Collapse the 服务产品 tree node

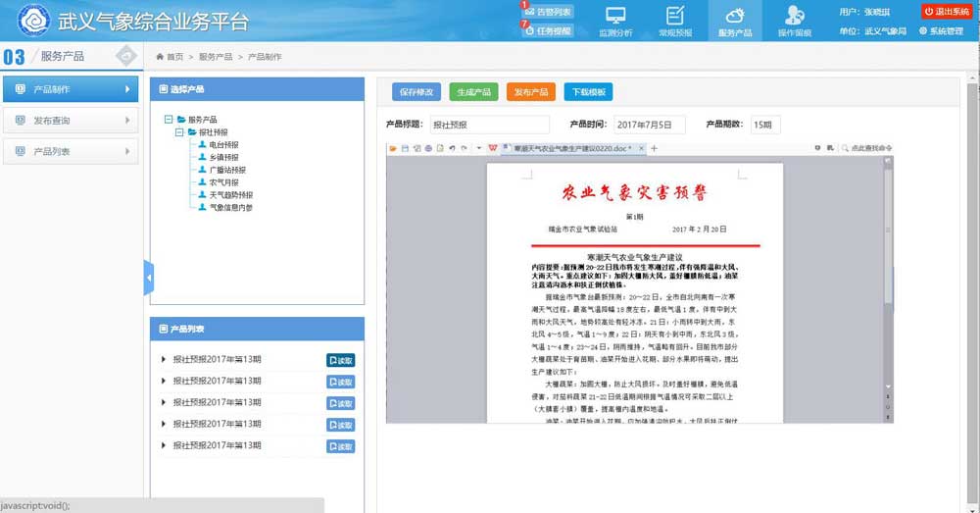[x=170, y=120]
